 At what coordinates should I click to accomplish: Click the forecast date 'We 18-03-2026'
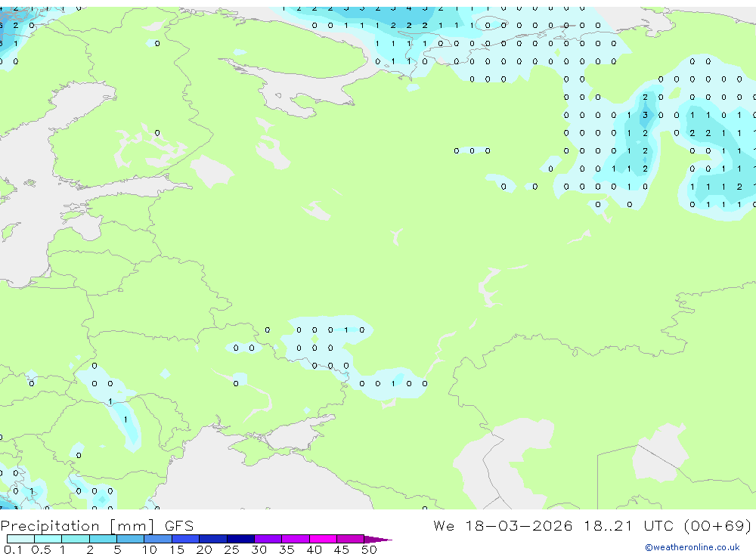(503, 525)
